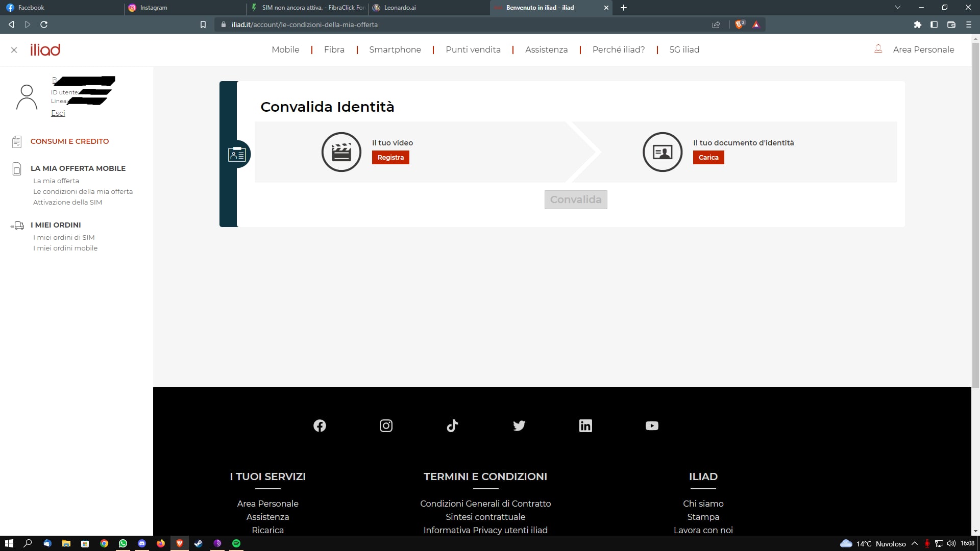Click the ID card icon on dark bar
Viewport: 980px width, 551px height.
237,154
